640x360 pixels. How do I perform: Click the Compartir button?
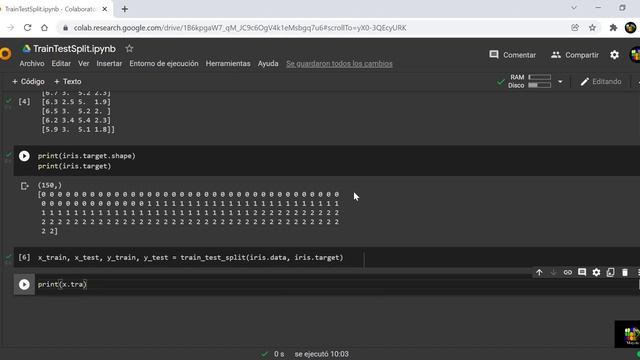(575, 55)
